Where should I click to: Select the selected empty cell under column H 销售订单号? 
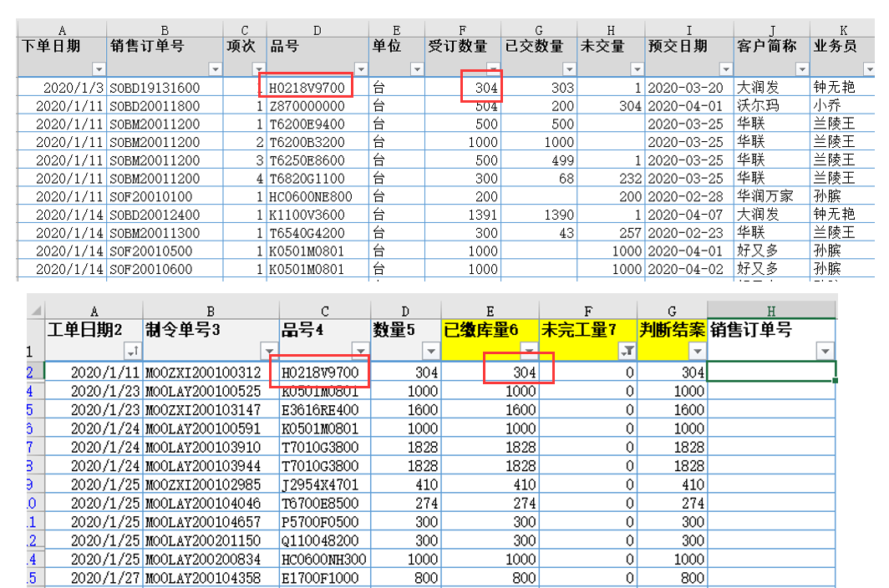(772, 372)
